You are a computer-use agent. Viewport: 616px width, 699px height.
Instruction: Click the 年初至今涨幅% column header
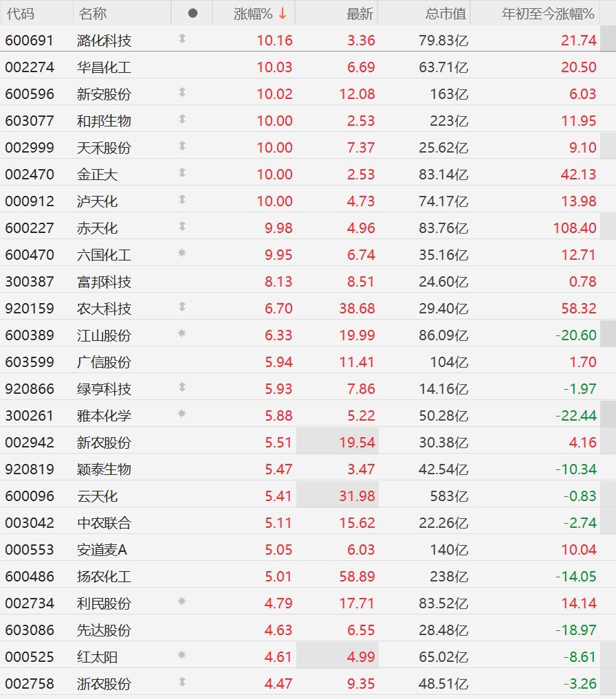click(x=548, y=14)
